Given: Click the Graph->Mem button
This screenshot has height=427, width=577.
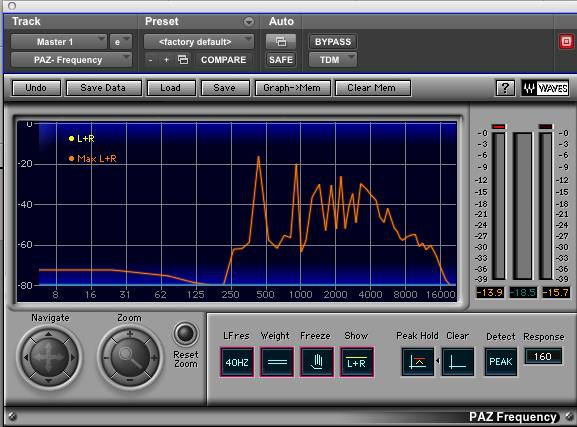Looking at the screenshot, I should pos(292,88).
